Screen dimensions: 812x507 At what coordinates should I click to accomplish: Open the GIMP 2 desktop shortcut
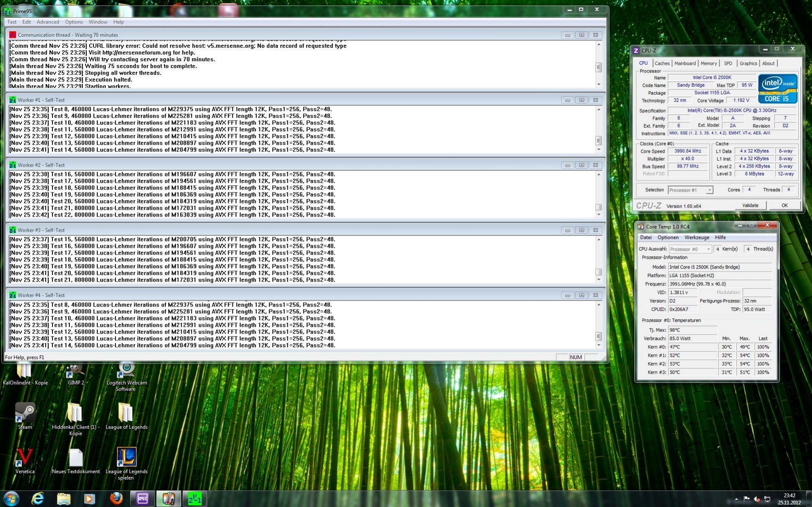76,375
